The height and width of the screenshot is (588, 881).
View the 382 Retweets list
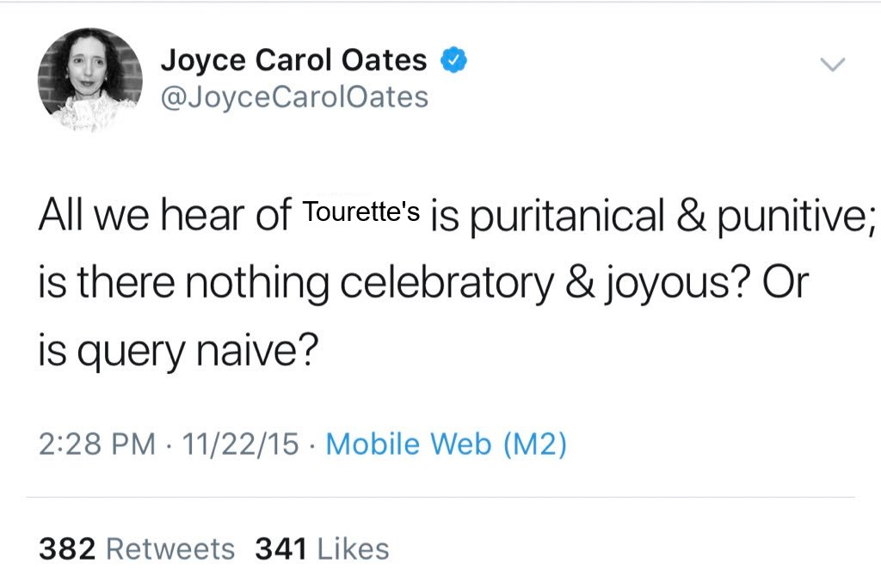(136, 548)
